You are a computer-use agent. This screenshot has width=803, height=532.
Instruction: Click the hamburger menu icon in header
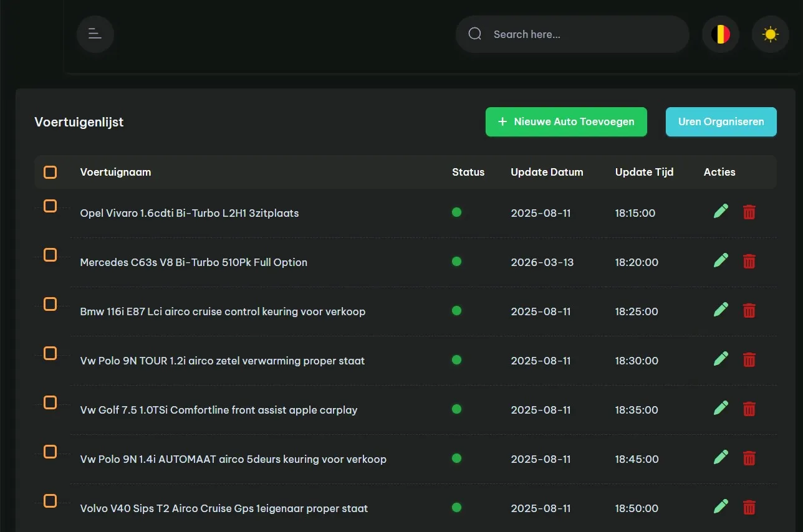pyautogui.click(x=95, y=34)
